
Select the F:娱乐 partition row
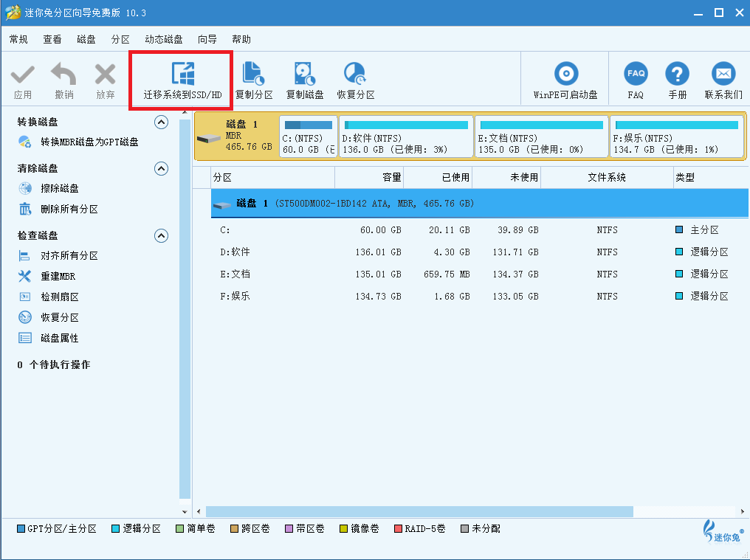(479, 296)
